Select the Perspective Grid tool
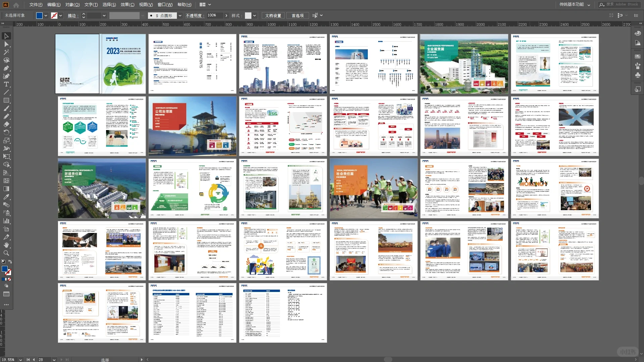Image resolution: width=644 pixels, height=362 pixels. [6, 173]
